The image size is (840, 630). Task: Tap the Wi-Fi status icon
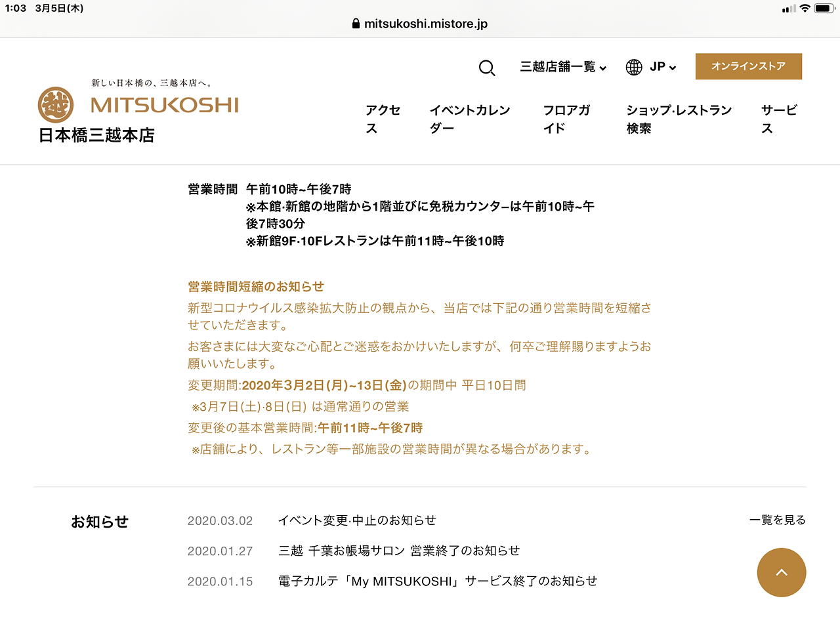805,9
